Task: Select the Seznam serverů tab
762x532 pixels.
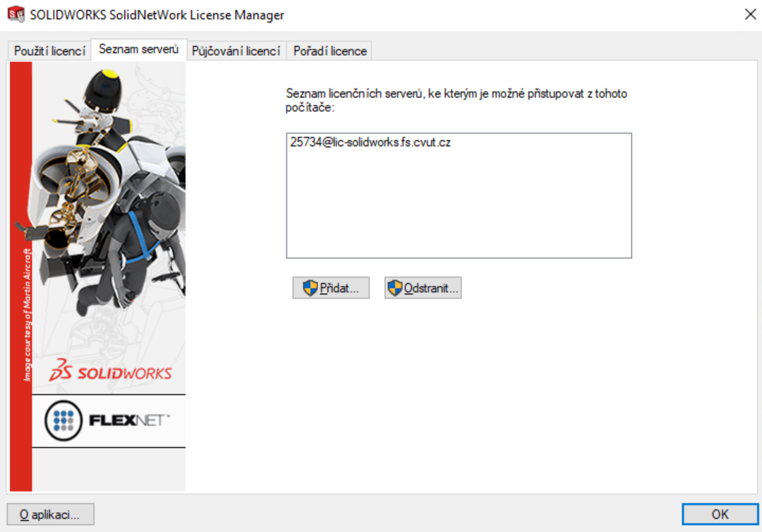Action: (138, 49)
